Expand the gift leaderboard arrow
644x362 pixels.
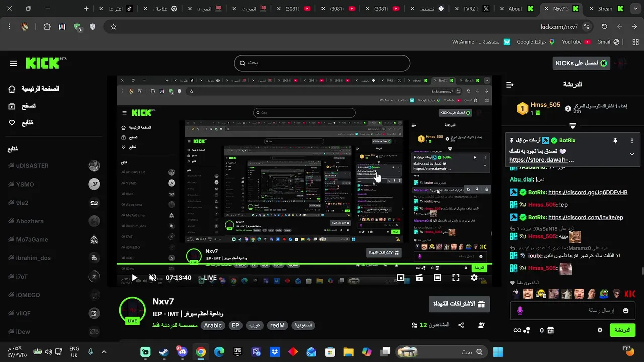click(573, 126)
